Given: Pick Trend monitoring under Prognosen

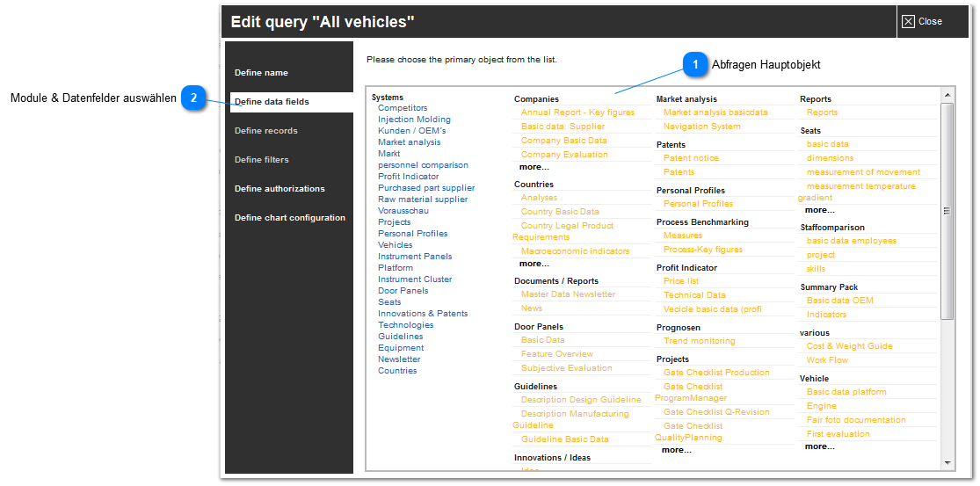Looking at the screenshot, I should [x=700, y=341].
